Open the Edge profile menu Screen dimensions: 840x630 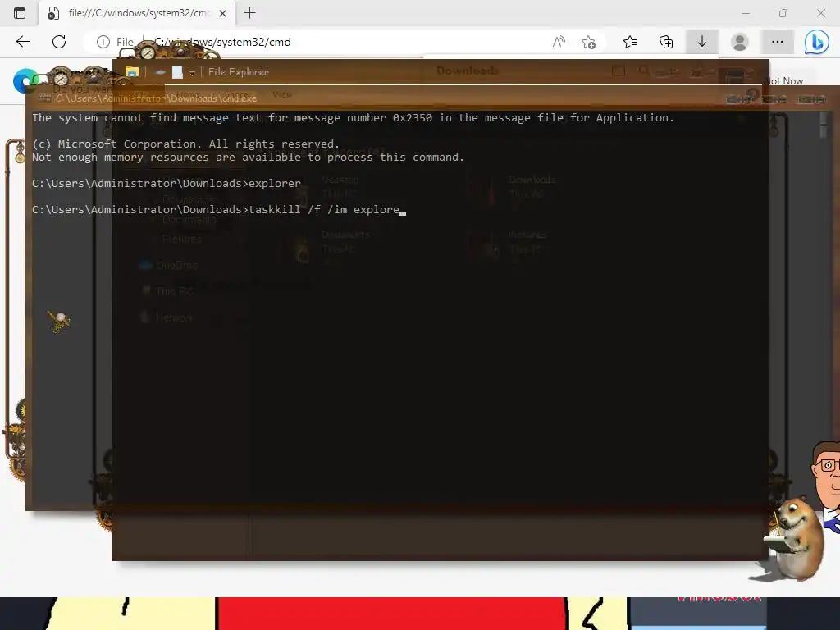click(740, 42)
